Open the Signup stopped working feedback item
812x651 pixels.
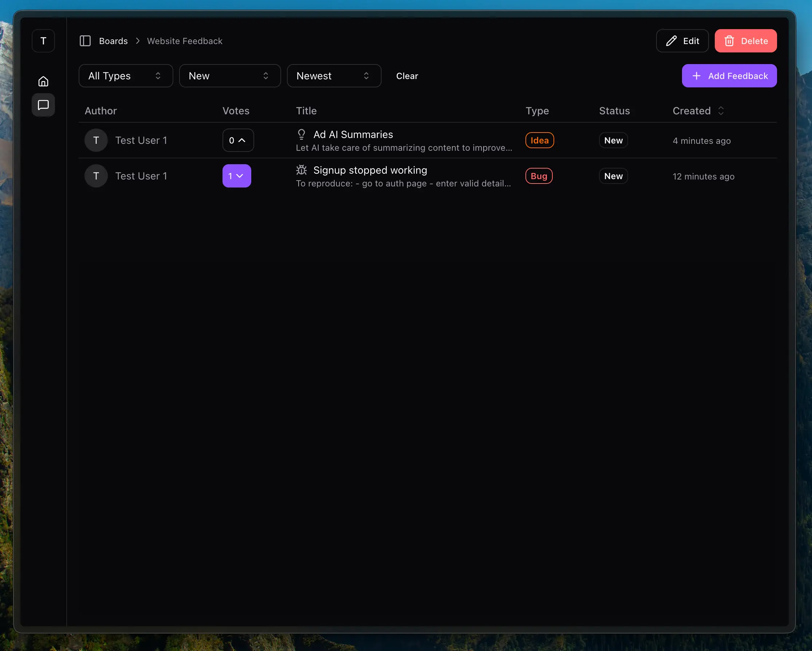point(370,170)
